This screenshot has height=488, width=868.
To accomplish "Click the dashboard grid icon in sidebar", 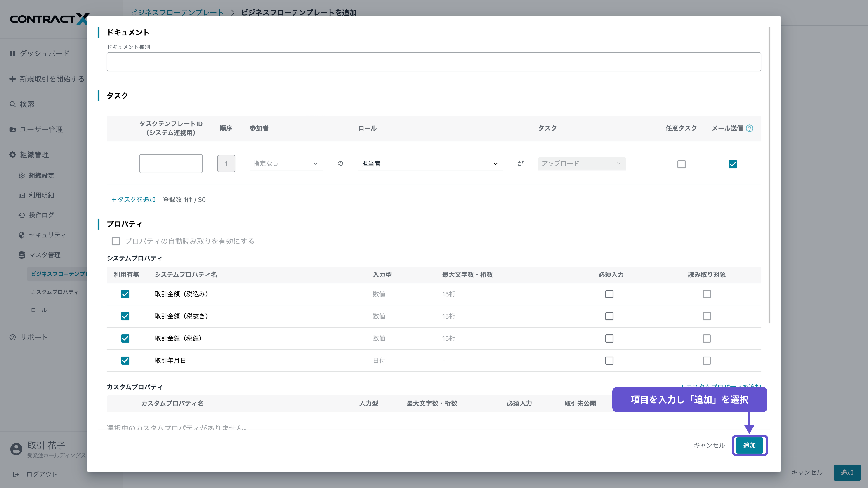I will coord(12,54).
